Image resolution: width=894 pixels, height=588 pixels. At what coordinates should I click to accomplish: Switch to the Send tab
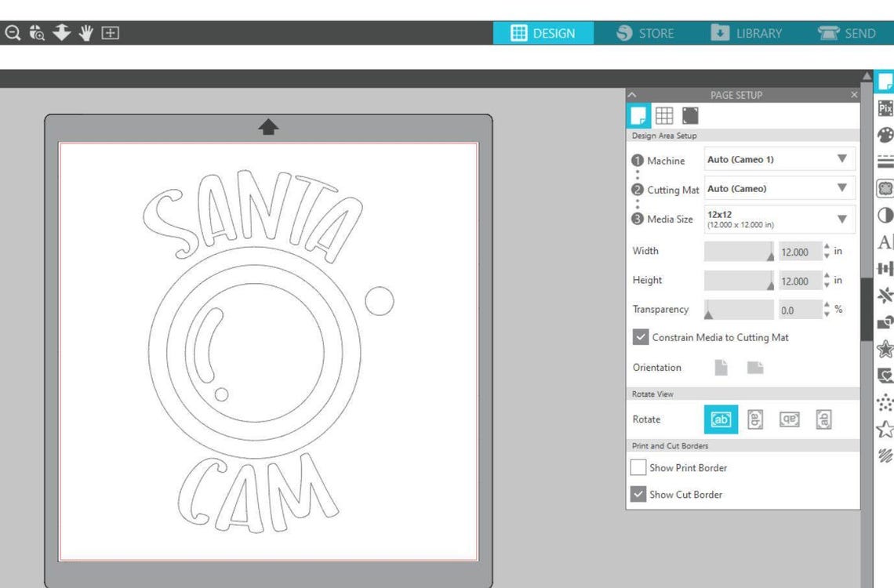tap(847, 33)
